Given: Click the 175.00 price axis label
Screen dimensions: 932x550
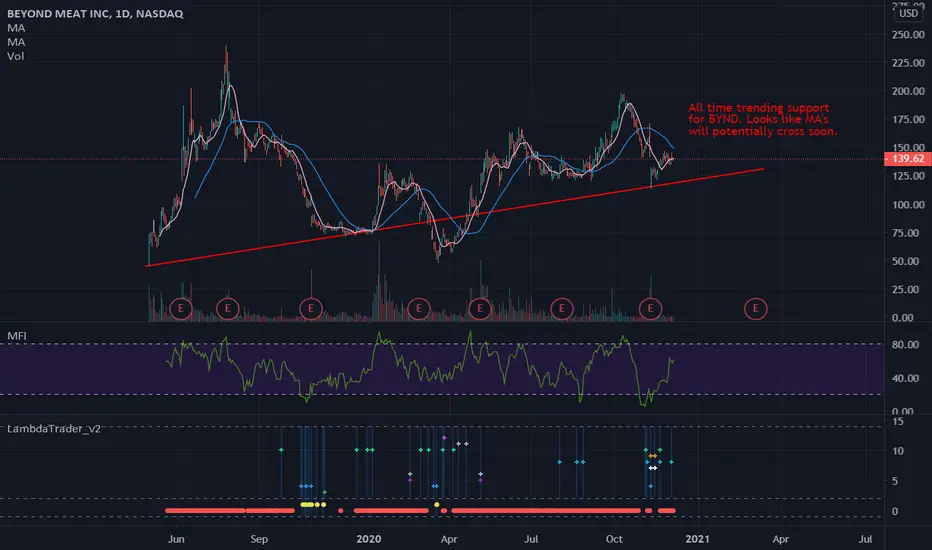Looking at the screenshot, I should click(908, 120).
